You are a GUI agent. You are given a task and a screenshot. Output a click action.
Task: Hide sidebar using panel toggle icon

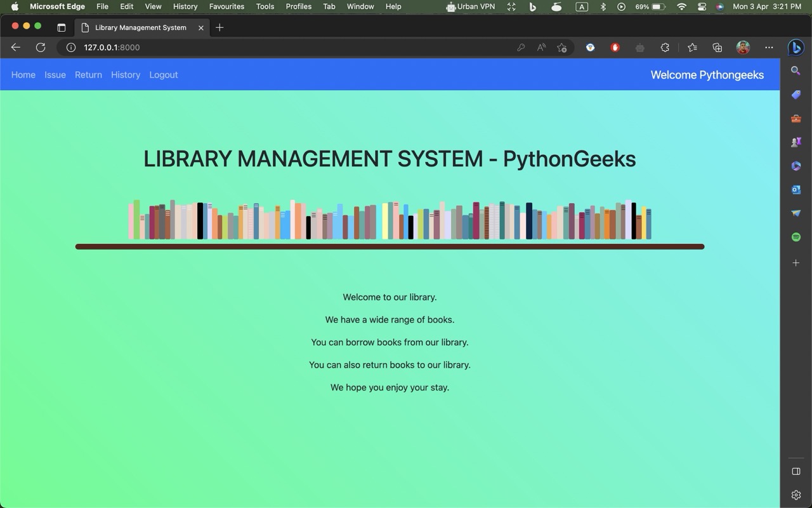pyautogui.click(x=796, y=471)
